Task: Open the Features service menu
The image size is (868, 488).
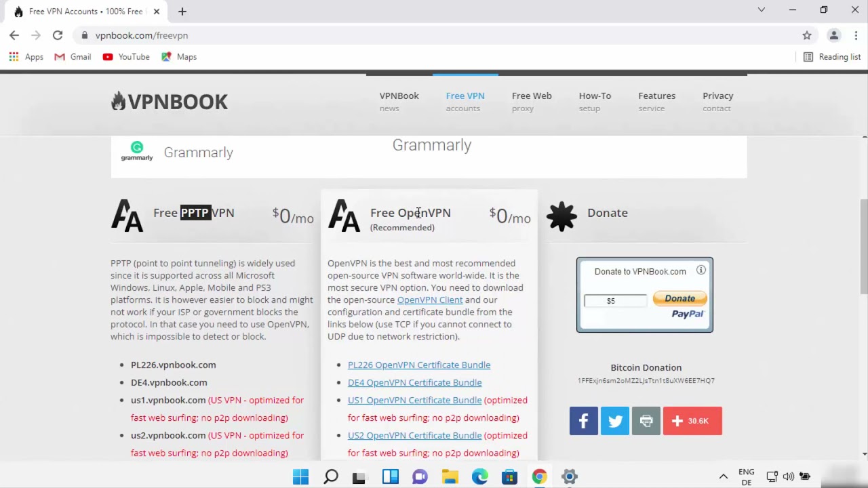Action: point(656,101)
